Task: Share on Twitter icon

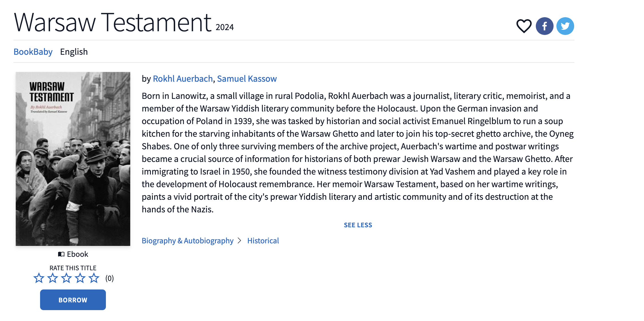Action: coord(565,26)
